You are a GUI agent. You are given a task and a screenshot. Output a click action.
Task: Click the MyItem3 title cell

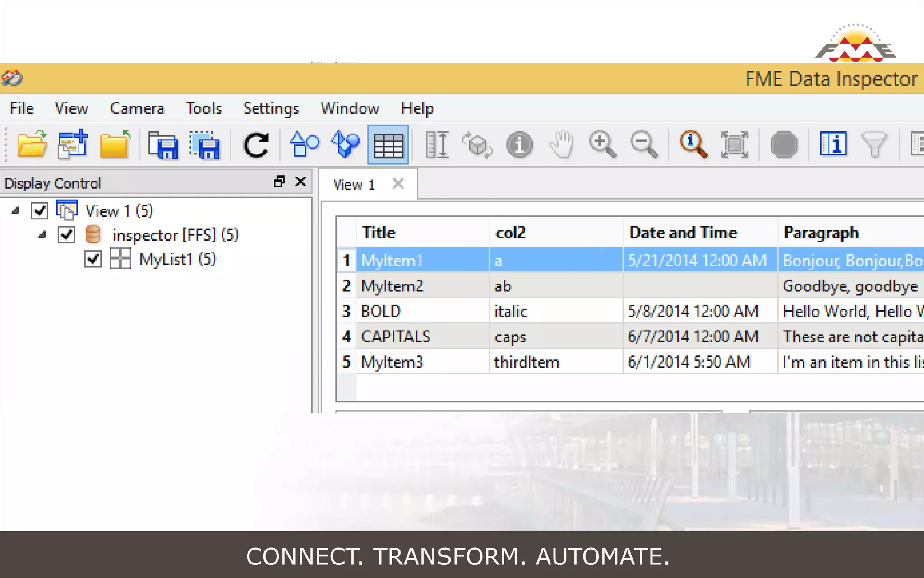point(423,362)
